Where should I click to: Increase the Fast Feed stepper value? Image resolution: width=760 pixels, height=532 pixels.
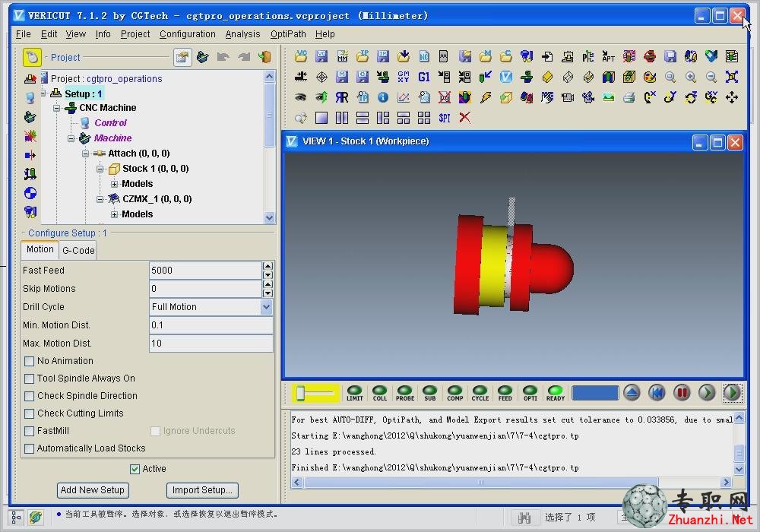(268, 266)
